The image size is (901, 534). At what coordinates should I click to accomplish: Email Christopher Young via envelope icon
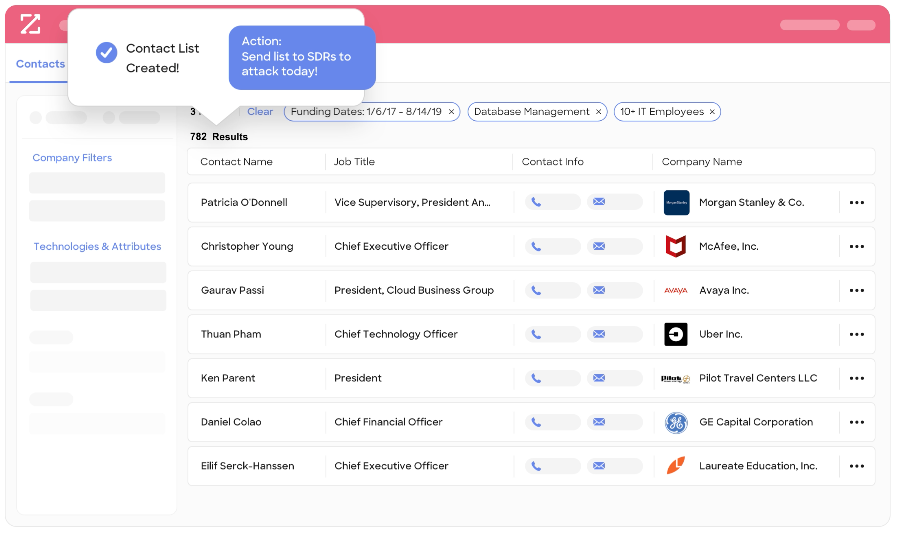599,247
